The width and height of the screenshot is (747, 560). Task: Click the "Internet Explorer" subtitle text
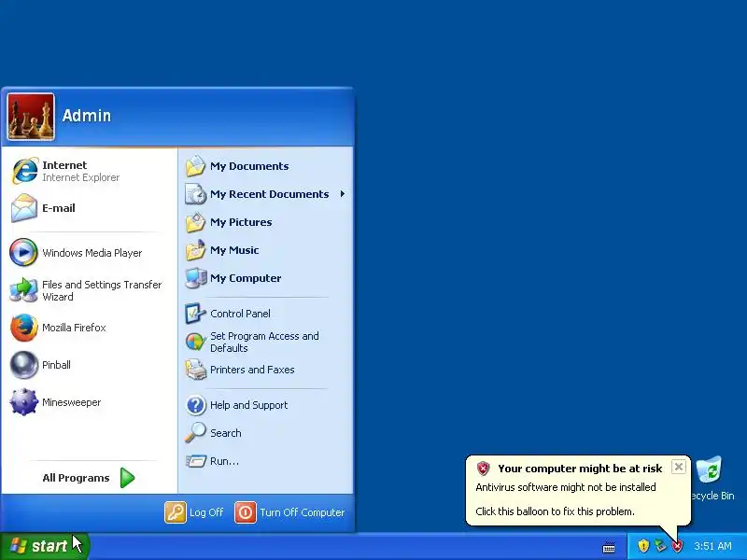(x=80, y=177)
